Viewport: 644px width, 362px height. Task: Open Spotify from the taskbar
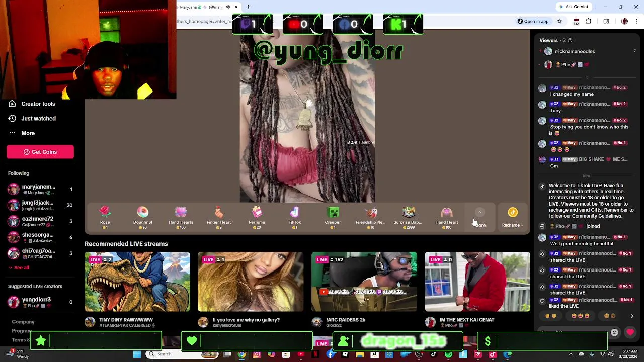(x=448, y=354)
